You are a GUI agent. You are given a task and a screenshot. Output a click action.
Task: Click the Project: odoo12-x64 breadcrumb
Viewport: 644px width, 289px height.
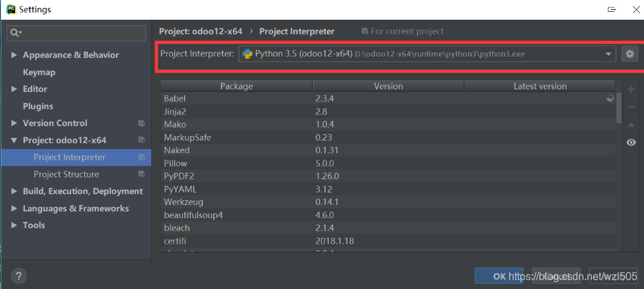[201, 31]
